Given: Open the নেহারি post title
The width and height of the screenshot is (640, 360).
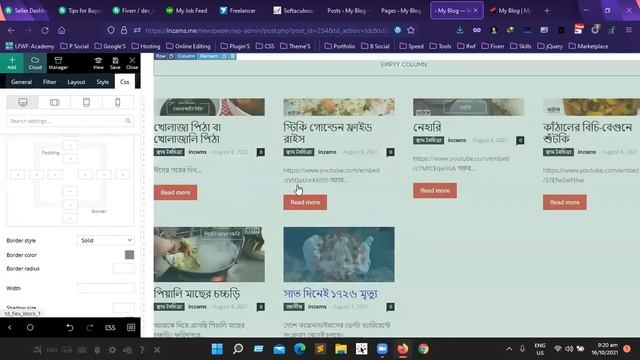Looking at the screenshot, I should [427, 127].
